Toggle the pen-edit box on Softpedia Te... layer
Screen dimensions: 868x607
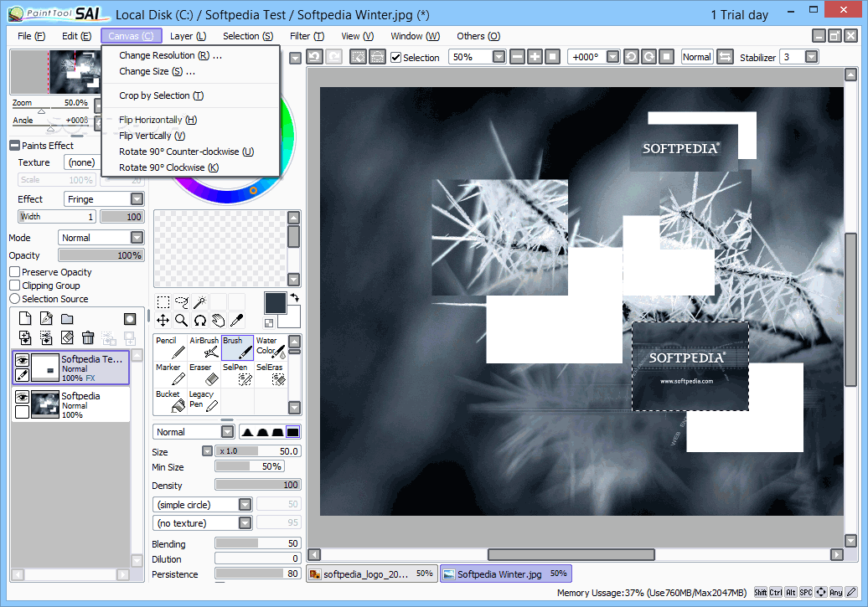22,374
